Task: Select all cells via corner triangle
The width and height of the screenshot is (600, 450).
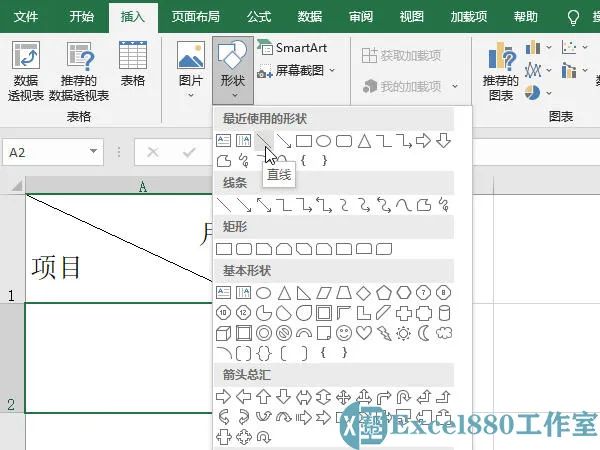Action: click(x=16, y=186)
